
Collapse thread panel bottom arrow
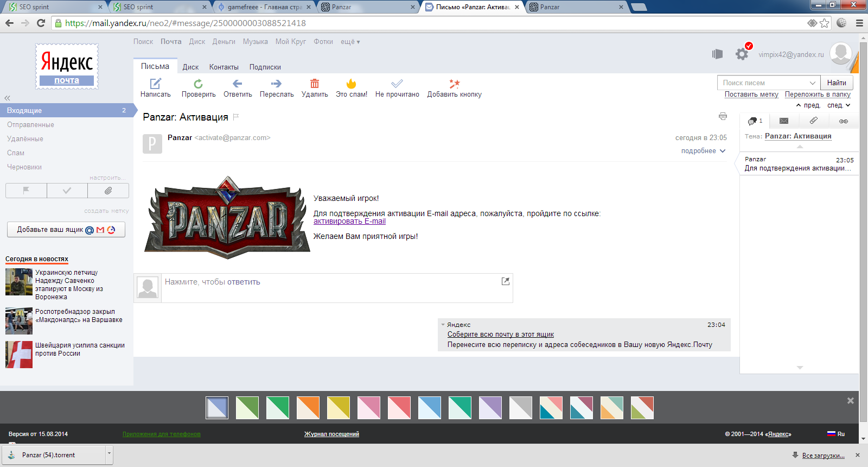(x=800, y=368)
